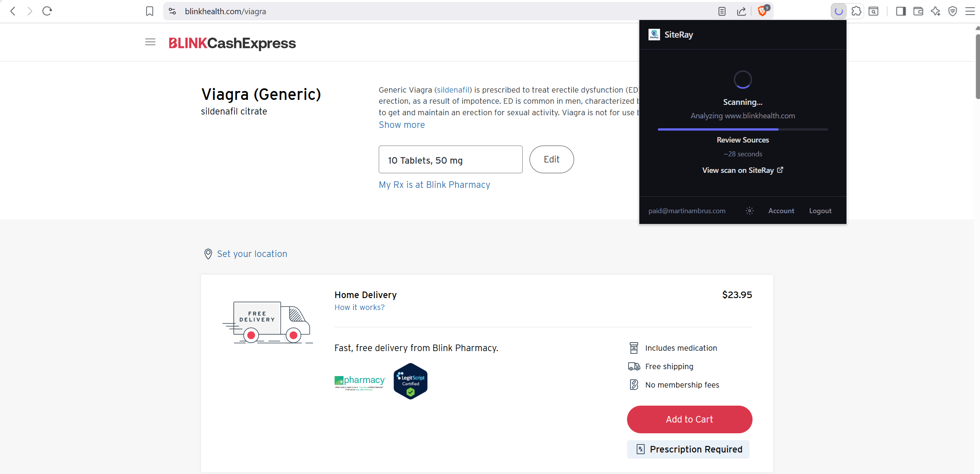The image size is (980, 474).
Task: Toggle the sidebar panel icon
Action: [x=901, y=11]
